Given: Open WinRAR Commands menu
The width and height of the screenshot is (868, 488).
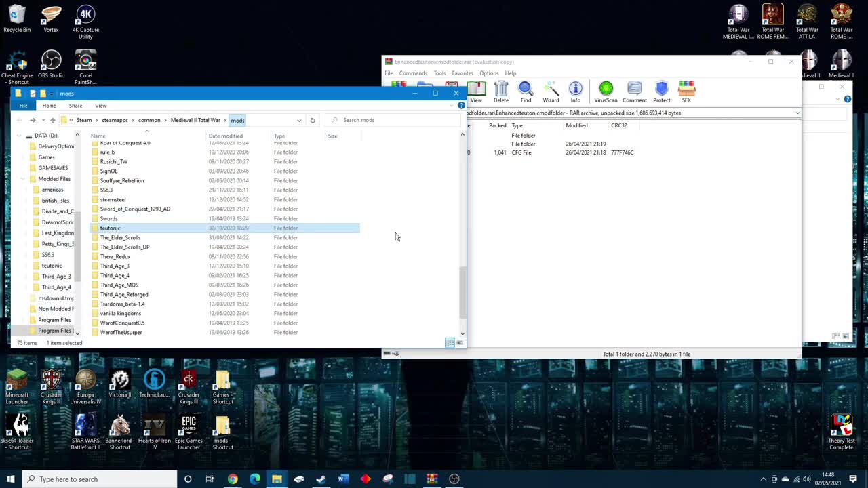Looking at the screenshot, I should [x=413, y=73].
